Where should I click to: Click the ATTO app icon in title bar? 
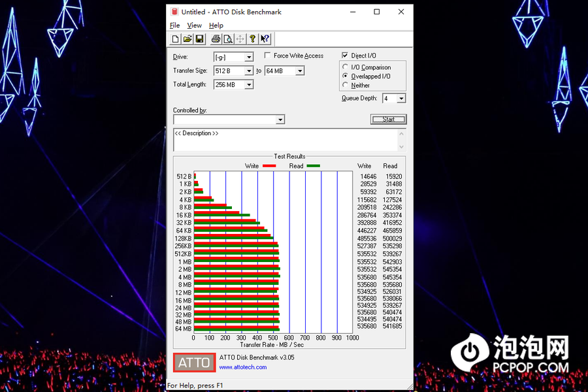coord(174,12)
